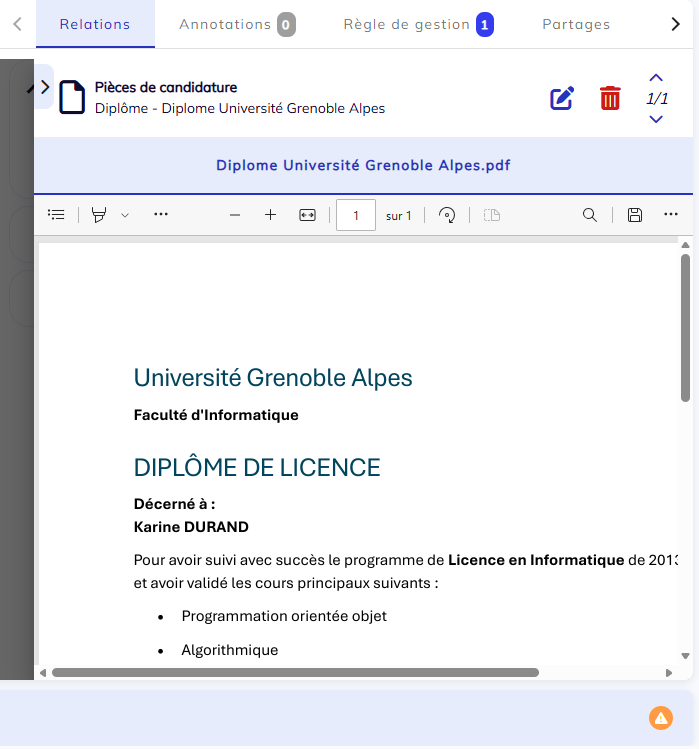Zoom in with the plus button
This screenshot has width=699, height=749.
(x=270, y=215)
